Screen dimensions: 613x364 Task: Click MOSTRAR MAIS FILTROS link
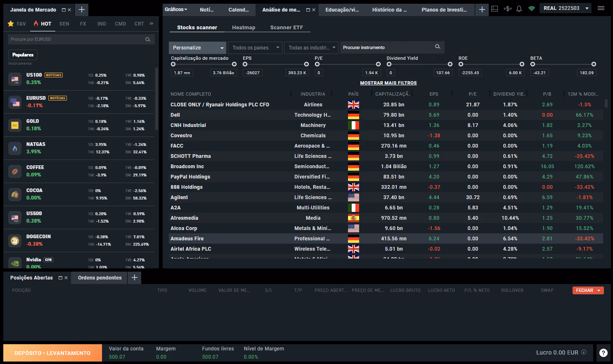[x=388, y=83]
